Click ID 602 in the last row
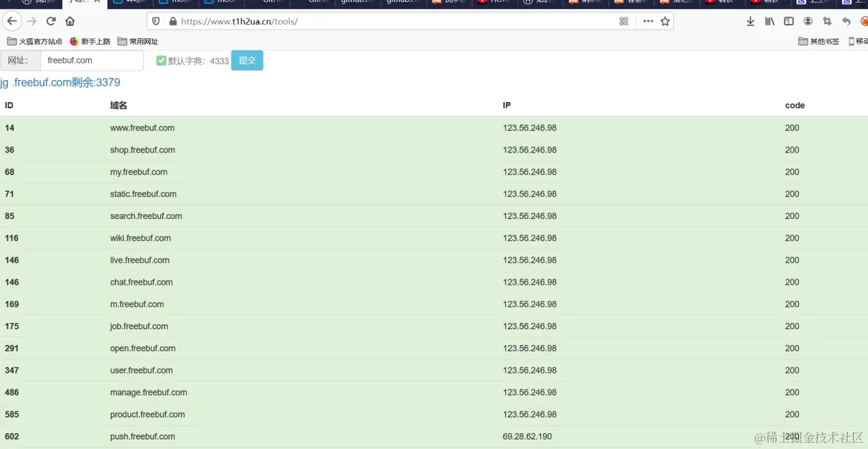This screenshot has width=868, height=449. (12, 436)
